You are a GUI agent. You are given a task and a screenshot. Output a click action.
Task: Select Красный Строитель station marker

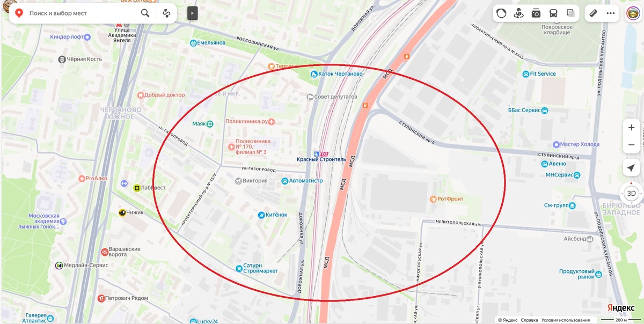321,159
